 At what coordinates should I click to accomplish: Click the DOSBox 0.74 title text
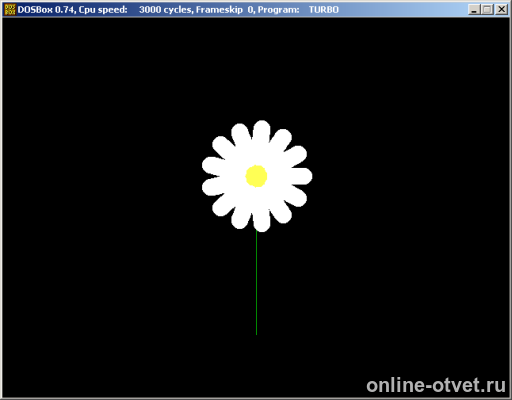46,10
